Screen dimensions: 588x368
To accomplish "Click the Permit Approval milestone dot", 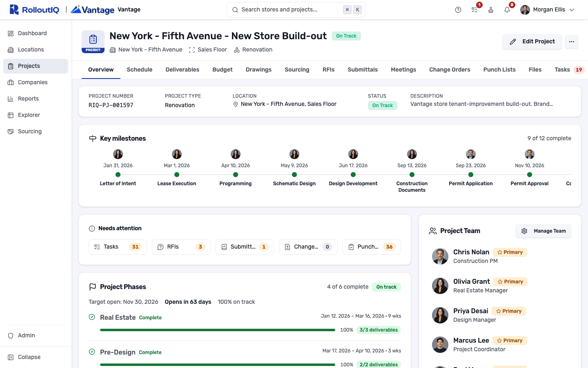I will tap(530, 175).
